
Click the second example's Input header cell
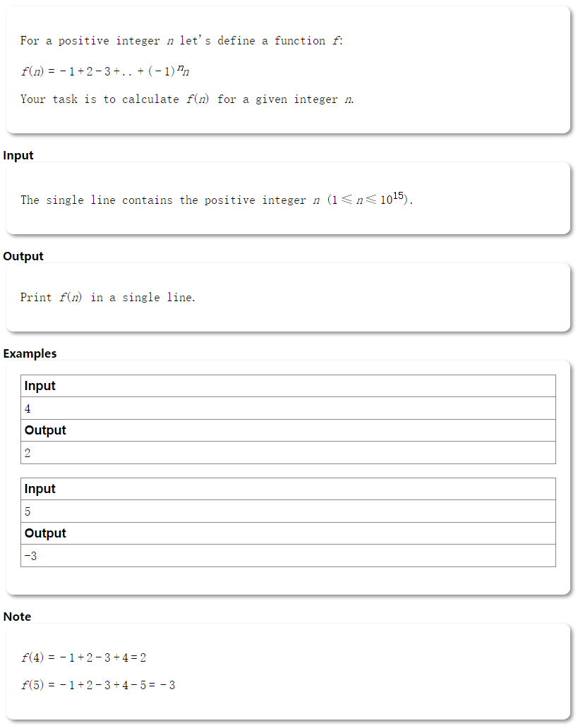[x=288, y=489]
